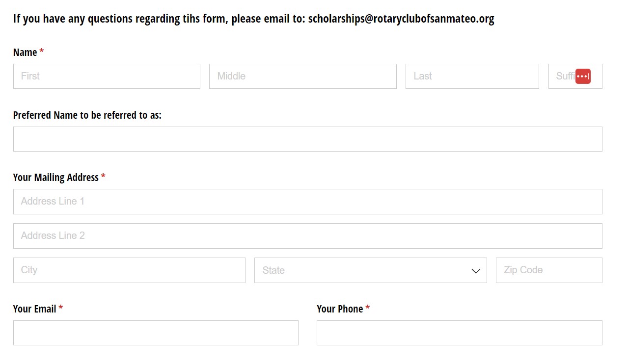Focus the Middle name field
The height and width of the screenshot is (364, 628).
coord(302,77)
